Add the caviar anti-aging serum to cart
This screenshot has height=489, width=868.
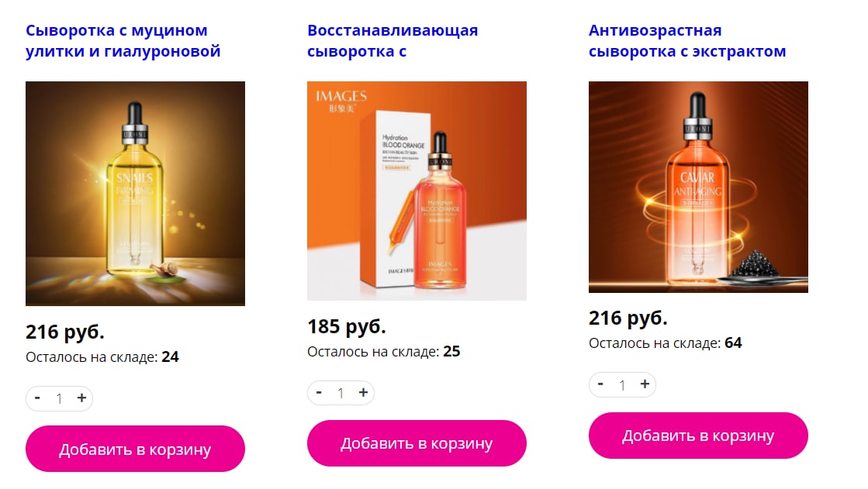click(x=698, y=436)
